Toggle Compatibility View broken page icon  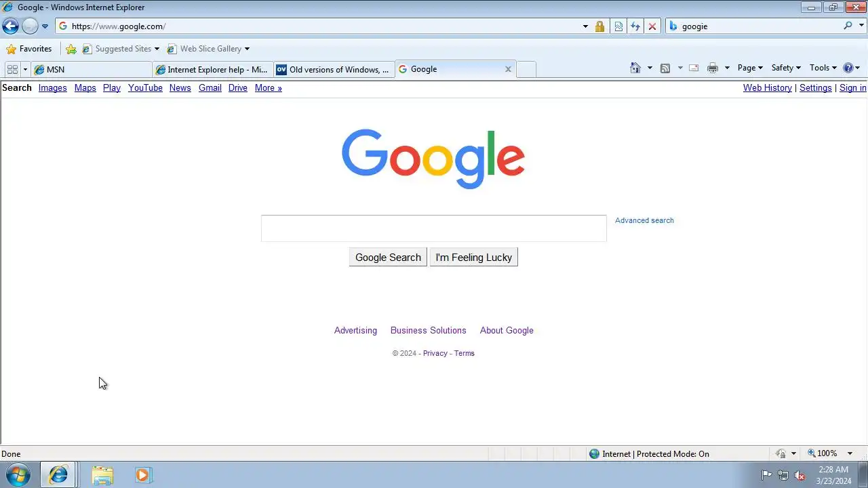coord(618,26)
